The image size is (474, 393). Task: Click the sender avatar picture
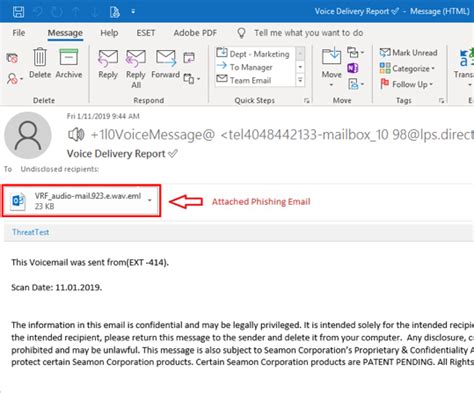coord(28,135)
